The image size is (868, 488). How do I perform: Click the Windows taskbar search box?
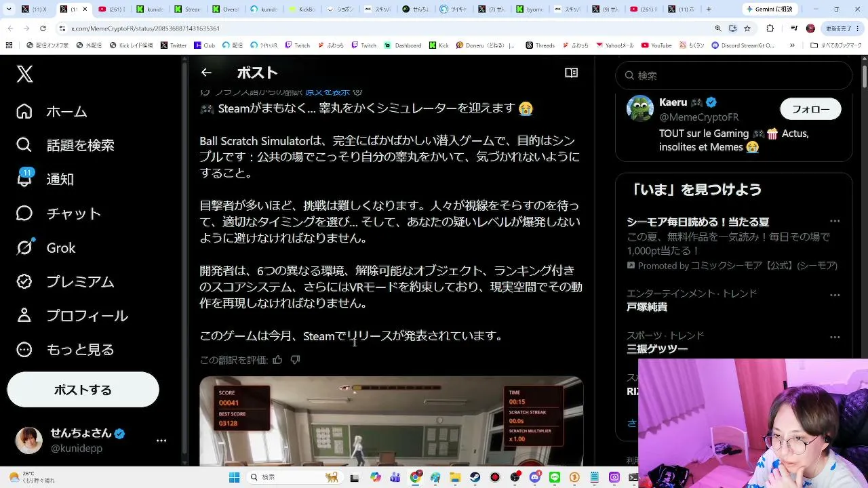tap(294, 477)
